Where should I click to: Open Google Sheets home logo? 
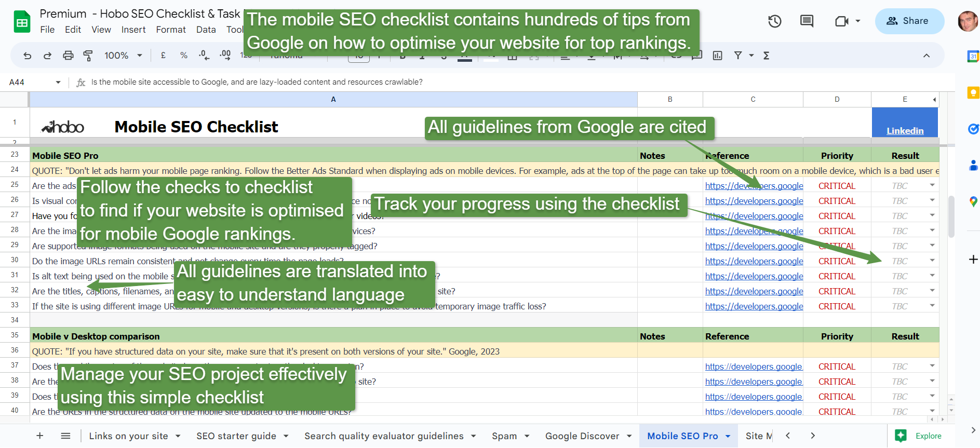pos(22,22)
